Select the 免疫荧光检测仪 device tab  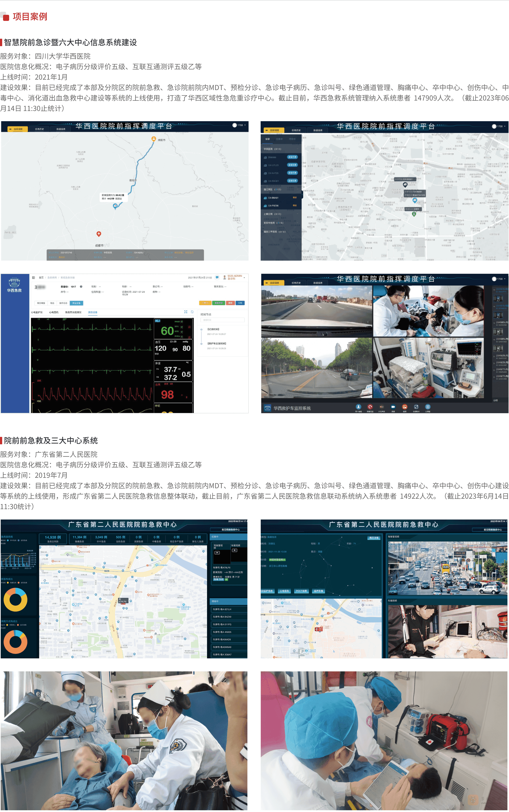[73, 312]
